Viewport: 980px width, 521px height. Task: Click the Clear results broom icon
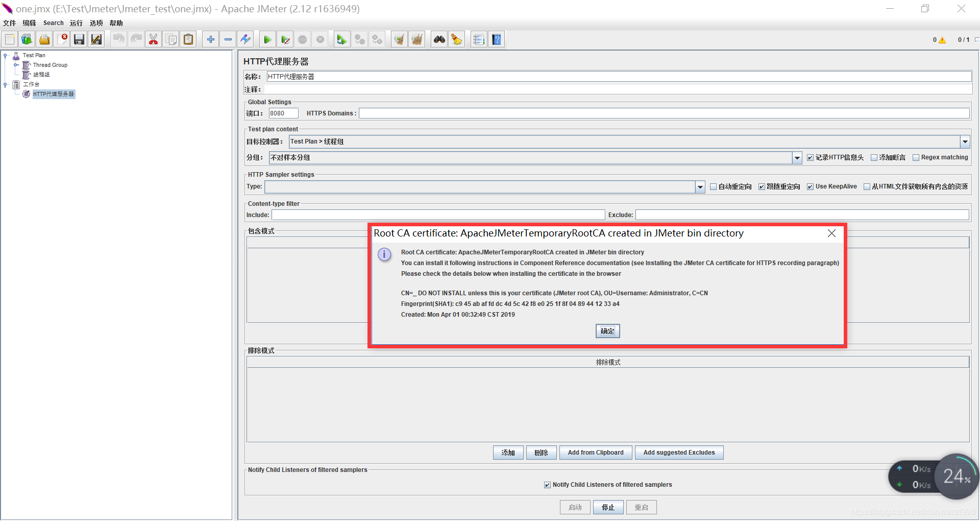(399, 39)
